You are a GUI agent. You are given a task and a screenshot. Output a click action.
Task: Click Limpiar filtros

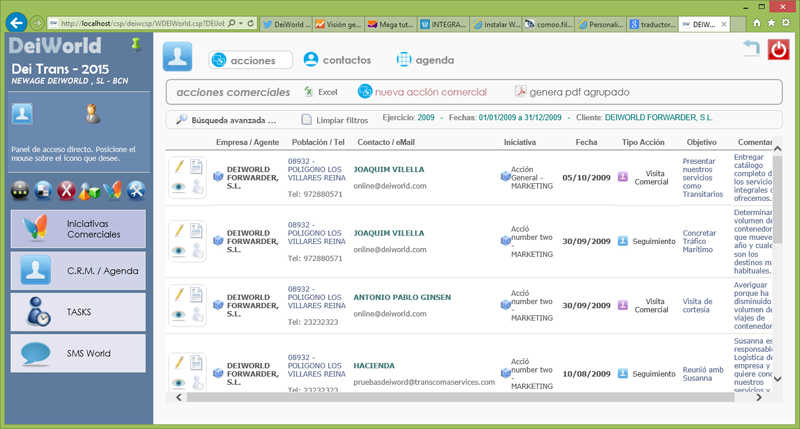(335, 120)
